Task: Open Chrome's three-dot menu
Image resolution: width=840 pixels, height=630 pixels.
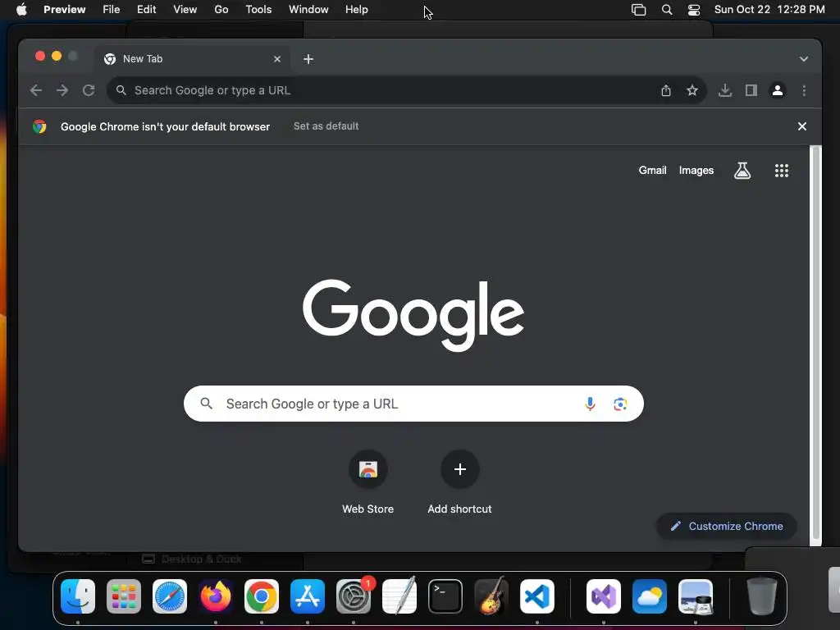Action: [x=804, y=90]
